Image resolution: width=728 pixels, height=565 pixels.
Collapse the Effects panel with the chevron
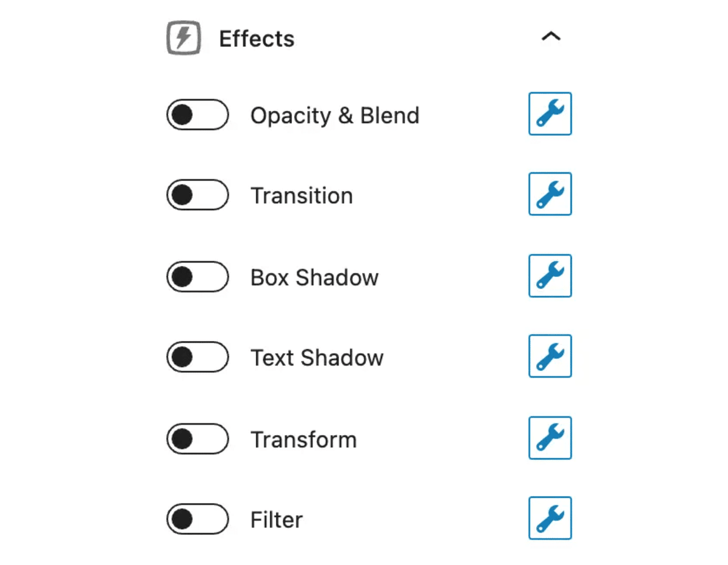tap(551, 36)
